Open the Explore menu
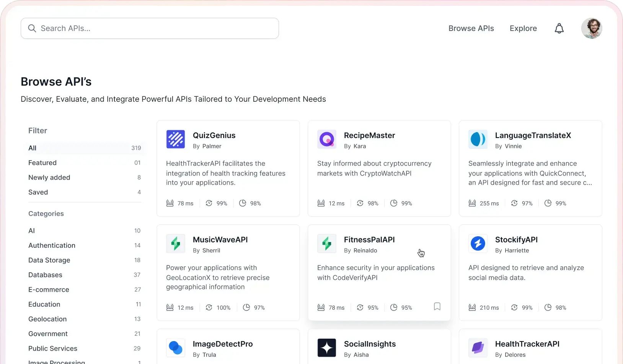 coord(523,28)
